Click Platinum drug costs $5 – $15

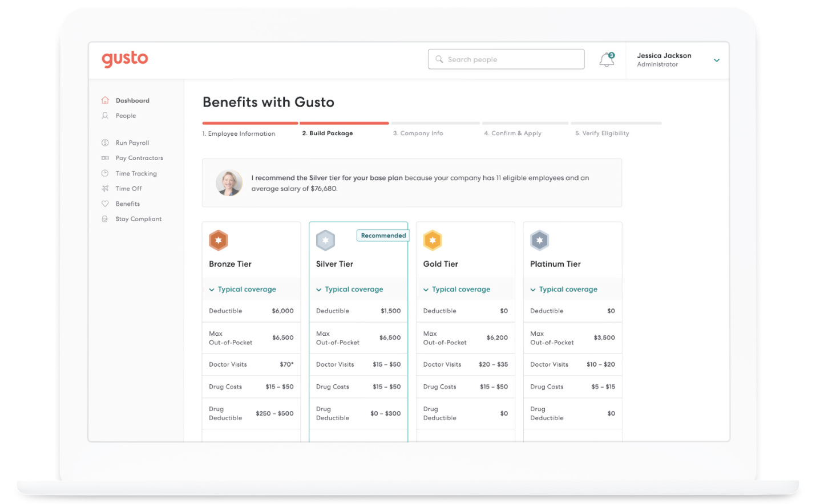point(603,387)
